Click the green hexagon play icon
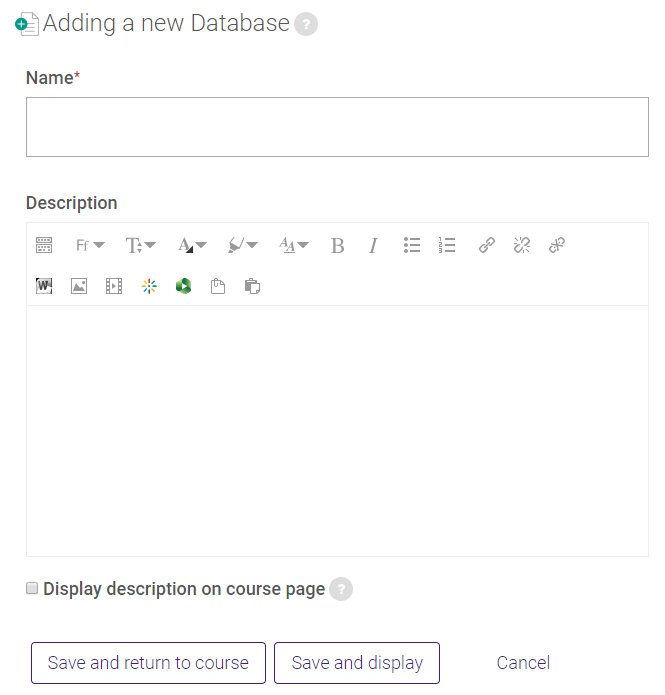665x695 pixels. pos(184,286)
